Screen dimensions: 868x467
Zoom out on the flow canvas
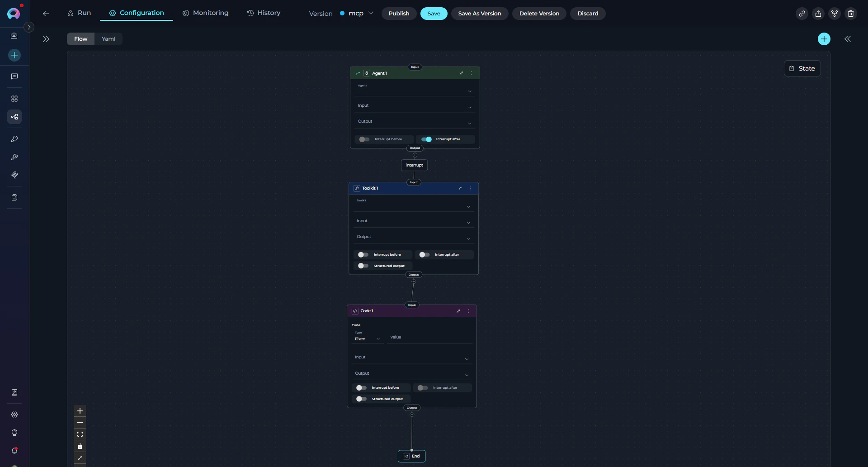80,423
